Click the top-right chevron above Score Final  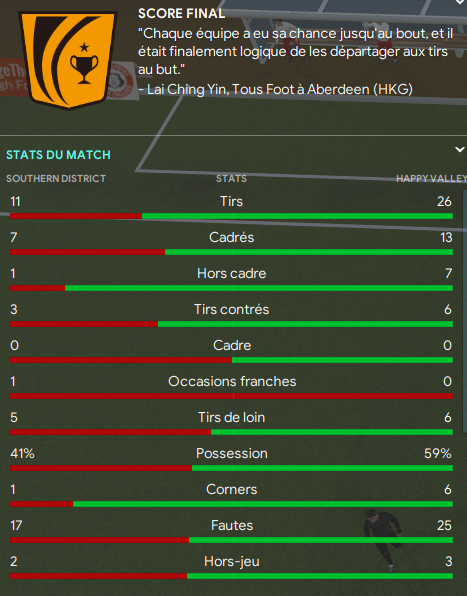[x=460, y=2]
